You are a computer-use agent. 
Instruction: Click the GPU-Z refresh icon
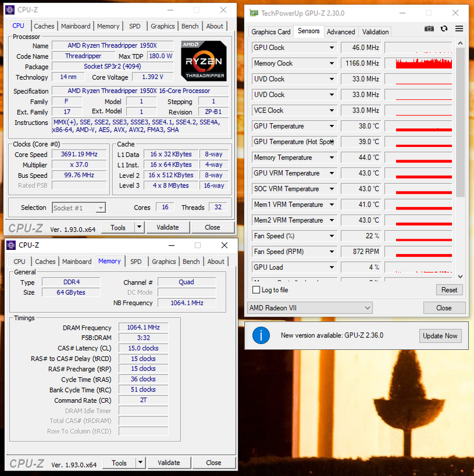[x=444, y=29]
